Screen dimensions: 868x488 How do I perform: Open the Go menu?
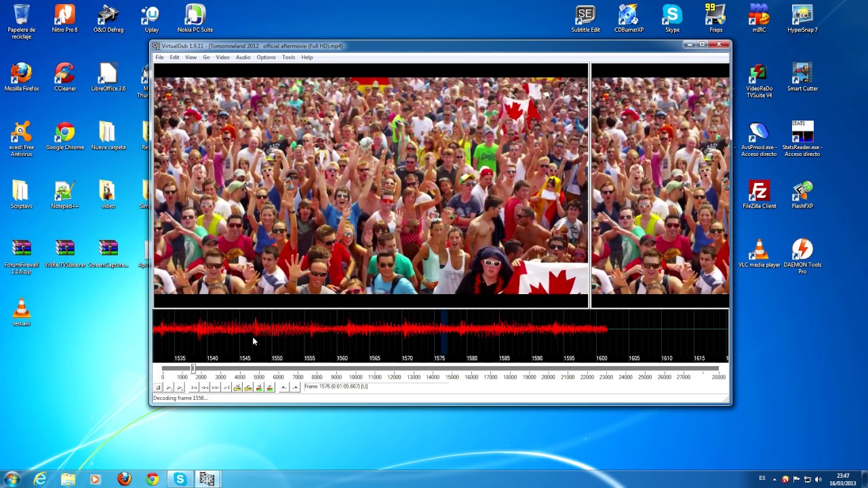(206, 58)
